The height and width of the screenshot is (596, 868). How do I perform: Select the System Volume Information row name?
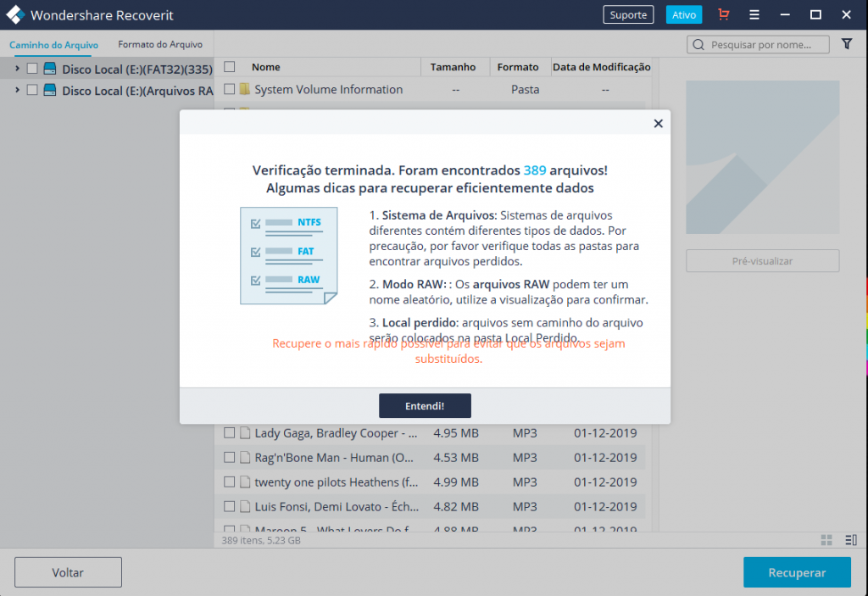(x=328, y=89)
